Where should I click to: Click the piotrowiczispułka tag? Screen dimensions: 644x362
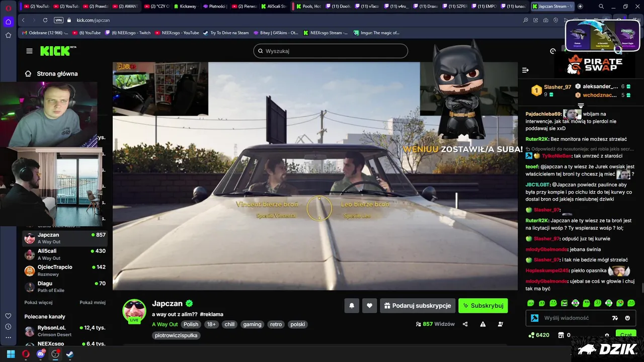[176, 335]
